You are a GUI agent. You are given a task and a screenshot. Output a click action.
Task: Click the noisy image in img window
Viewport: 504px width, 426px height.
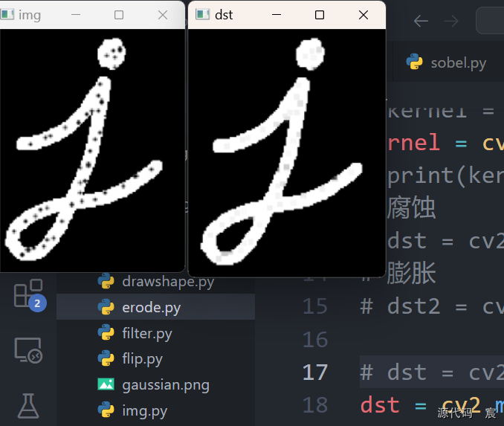(92, 150)
